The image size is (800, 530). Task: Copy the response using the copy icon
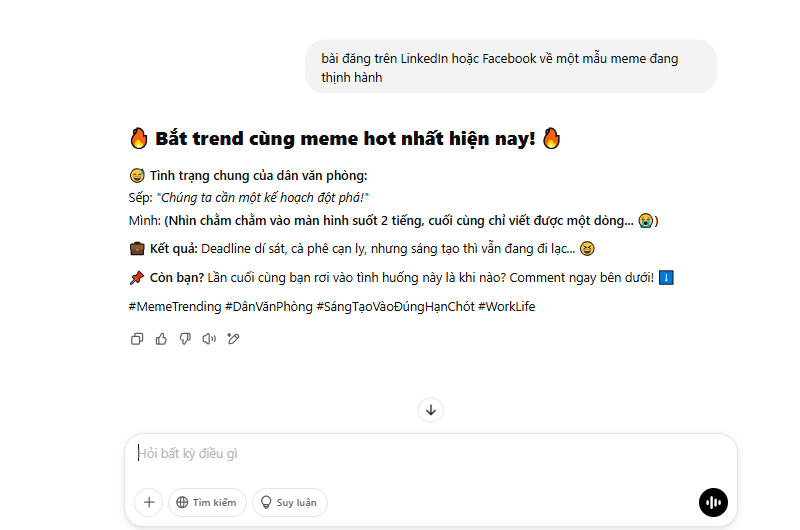click(137, 339)
